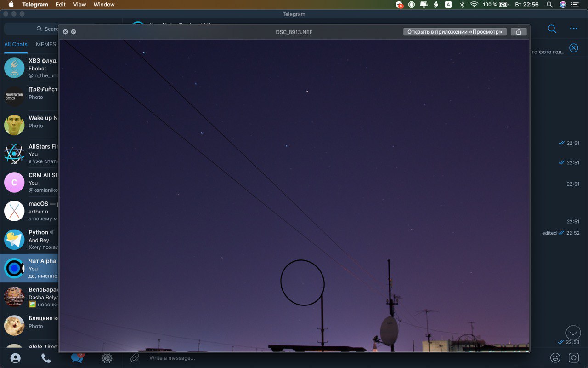Click the attach file paperclip icon

[135, 357]
